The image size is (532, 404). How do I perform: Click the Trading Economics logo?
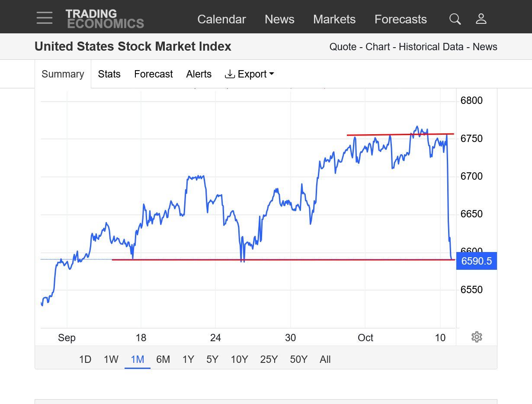tap(105, 19)
